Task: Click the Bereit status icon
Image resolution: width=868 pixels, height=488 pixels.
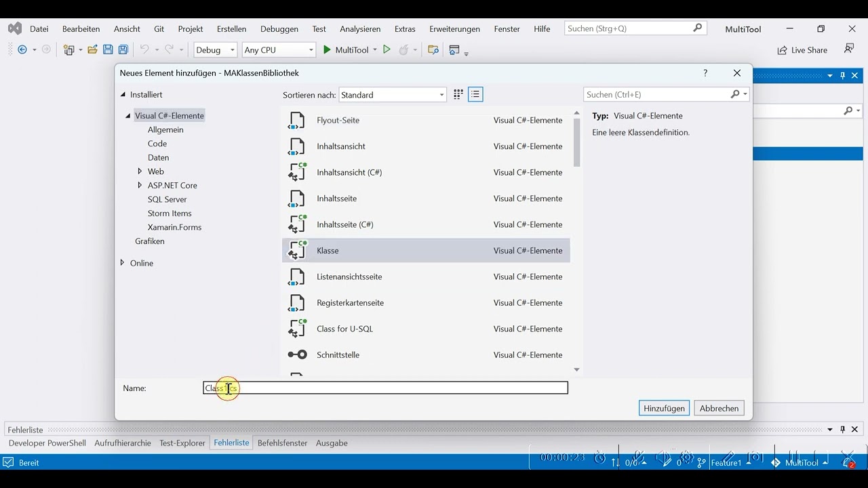Action: point(8,462)
